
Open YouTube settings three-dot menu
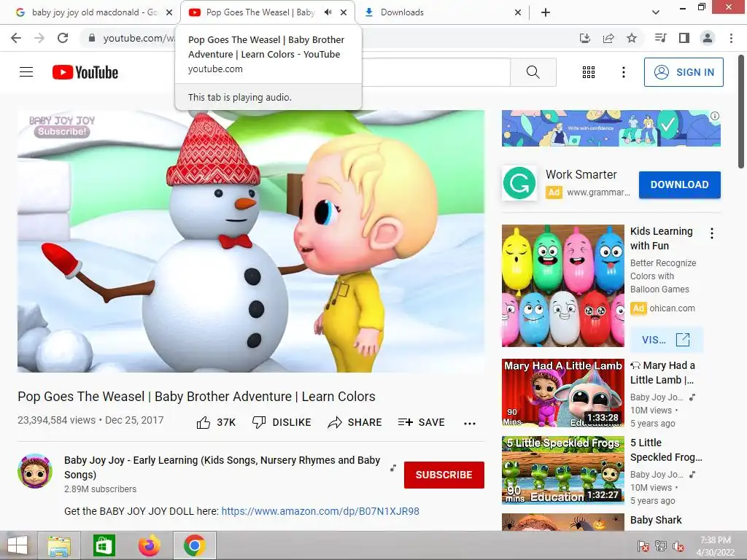(623, 72)
